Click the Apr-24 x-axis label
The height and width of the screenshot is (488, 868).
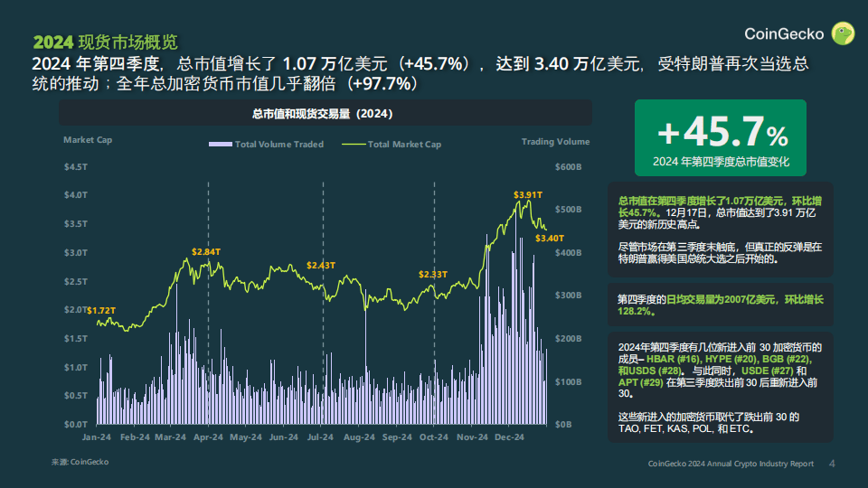[208, 437]
